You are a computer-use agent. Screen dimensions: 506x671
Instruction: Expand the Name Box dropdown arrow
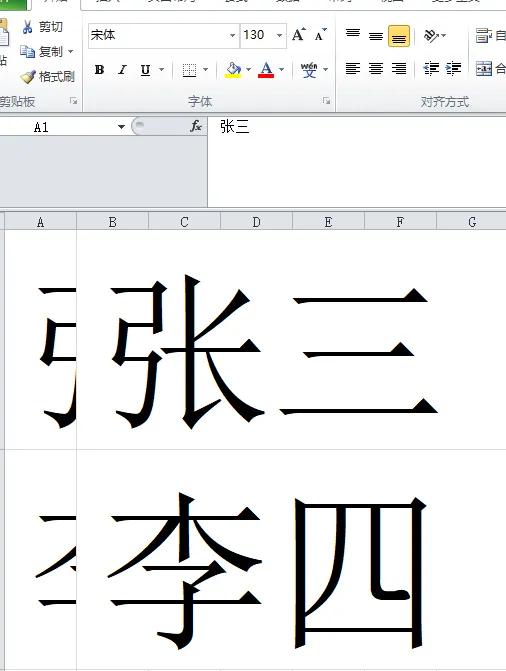[x=121, y=127]
